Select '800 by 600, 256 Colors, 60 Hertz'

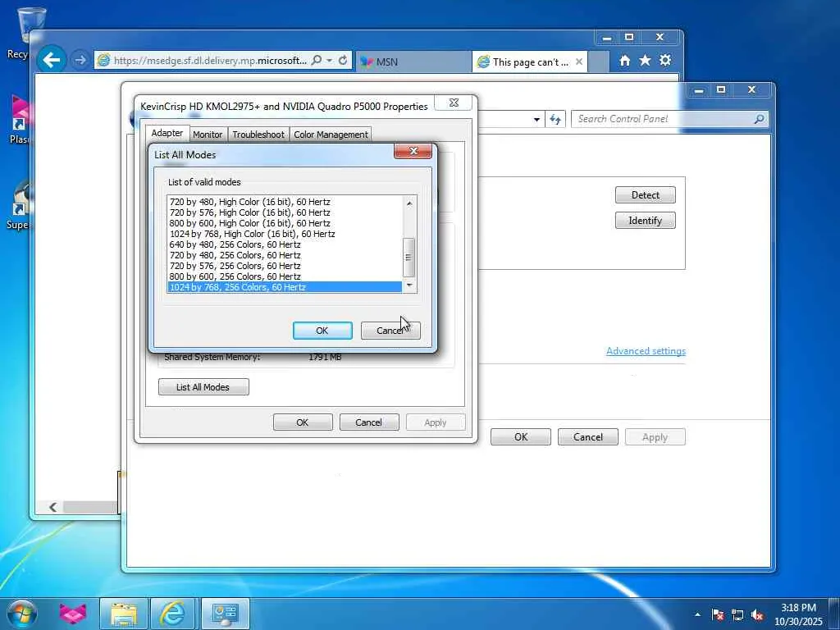pos(285,277)
